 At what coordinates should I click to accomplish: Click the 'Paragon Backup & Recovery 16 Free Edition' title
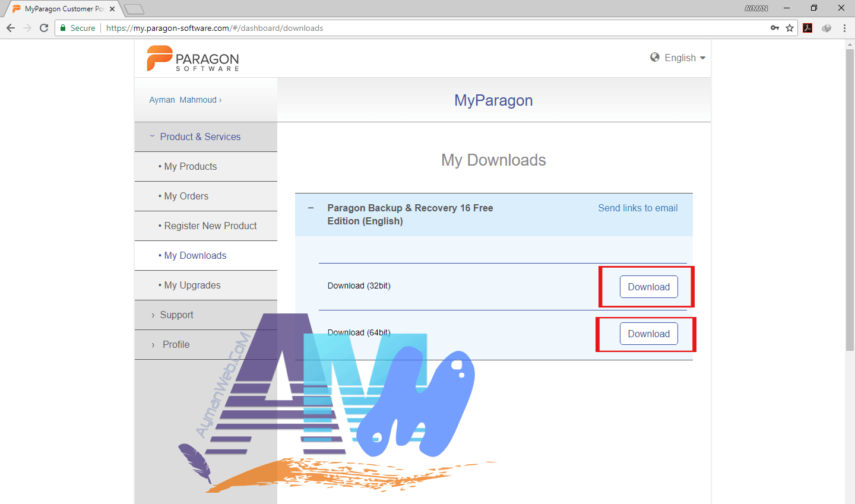pyautogui.click(x=410, y=214)
